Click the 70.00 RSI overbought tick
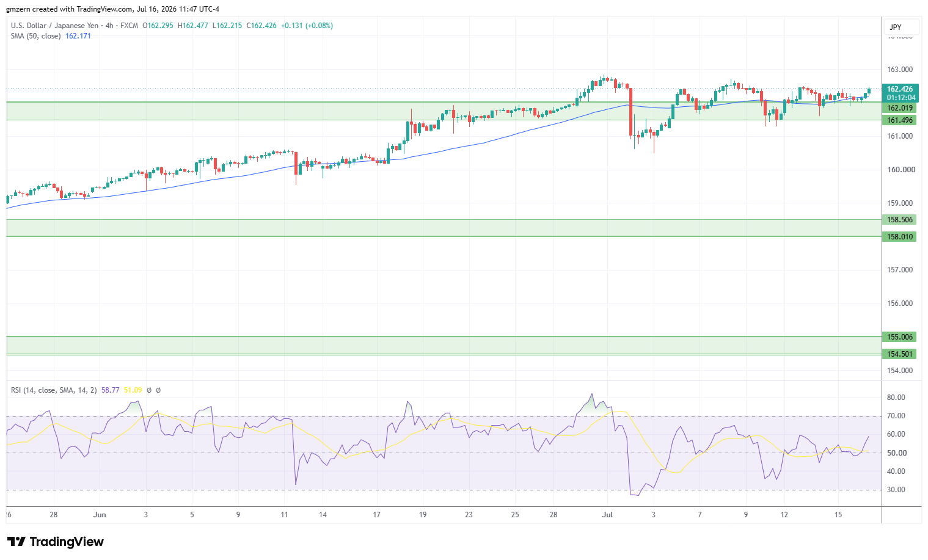This screenshot has width=928, height=560. point(896,416)
